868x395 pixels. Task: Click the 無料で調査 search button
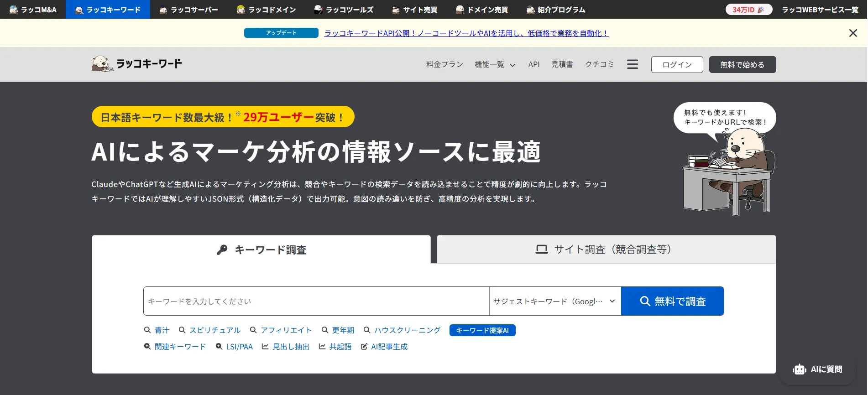672,301
